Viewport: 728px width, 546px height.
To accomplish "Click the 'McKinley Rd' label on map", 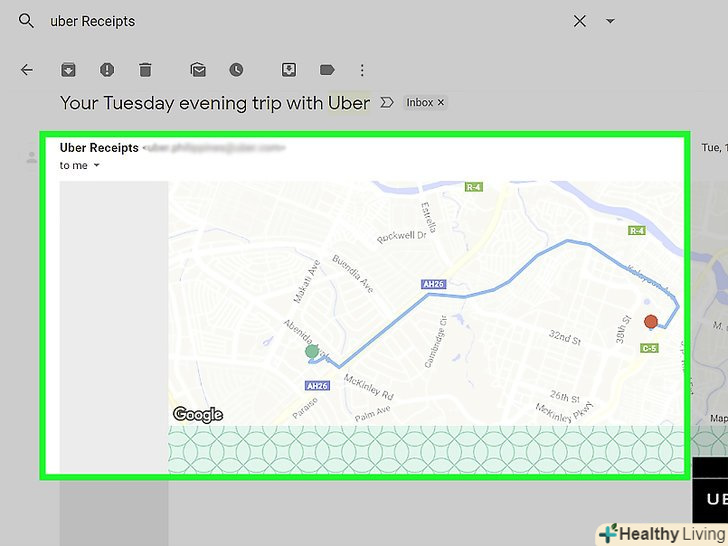I will 369,387.
